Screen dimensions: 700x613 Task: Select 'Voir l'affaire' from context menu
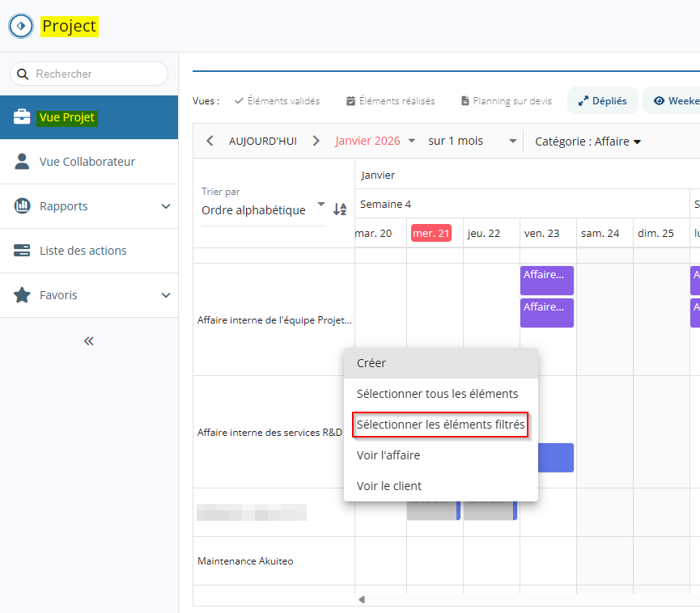coord(388,455)
